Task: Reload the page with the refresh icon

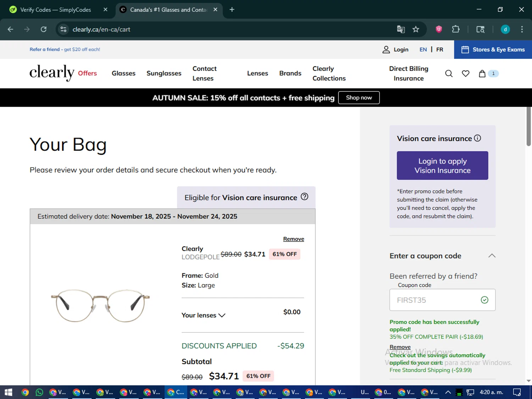Action: [x=44, y=29]
